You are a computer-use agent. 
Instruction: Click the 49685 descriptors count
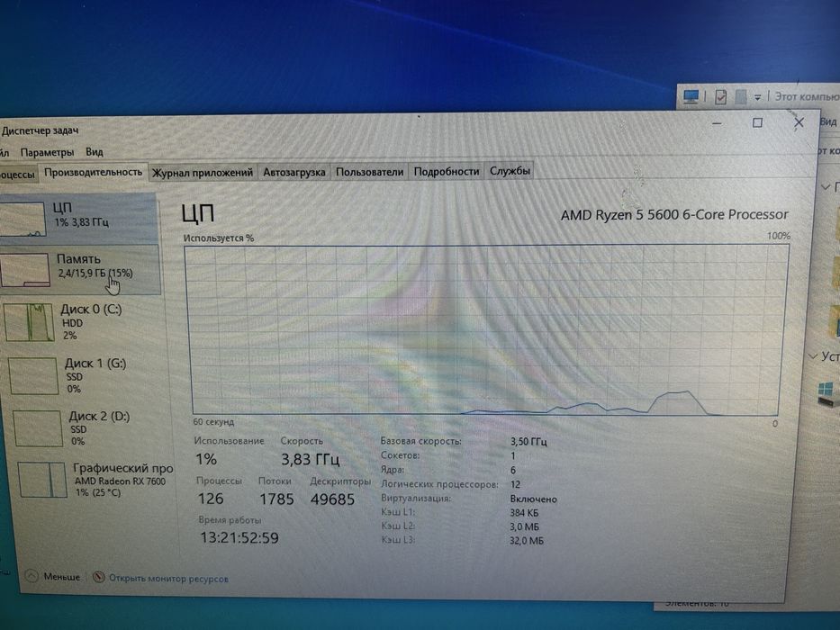coord(332,499)
